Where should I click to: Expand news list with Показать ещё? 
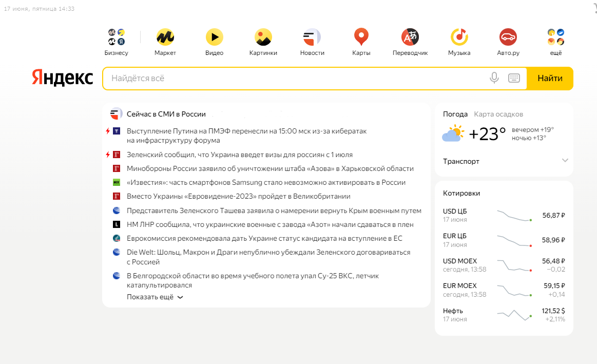[x=155, y=297]
